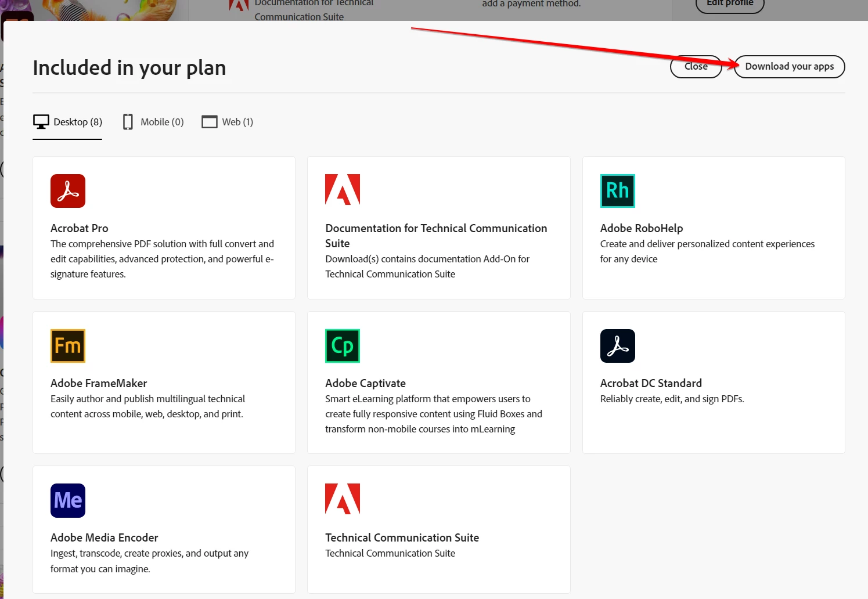Click 'Ingest, transcode, create proxies' description text
The width and height of the screenshot is (868, 599).
pyautogui.click(x=149, y=561)
